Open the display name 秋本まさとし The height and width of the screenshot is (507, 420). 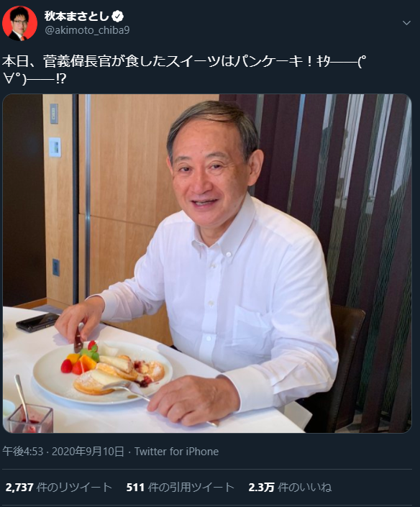76,16
